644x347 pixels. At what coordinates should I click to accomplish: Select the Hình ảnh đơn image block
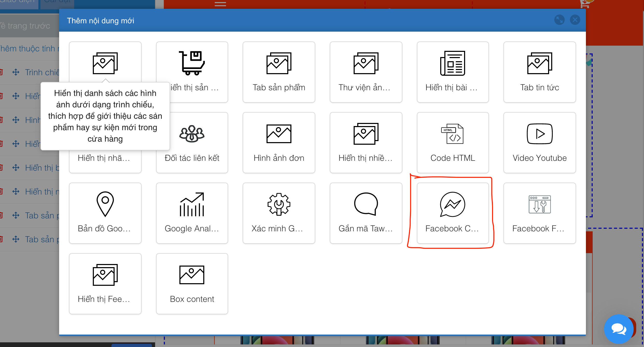279,143
